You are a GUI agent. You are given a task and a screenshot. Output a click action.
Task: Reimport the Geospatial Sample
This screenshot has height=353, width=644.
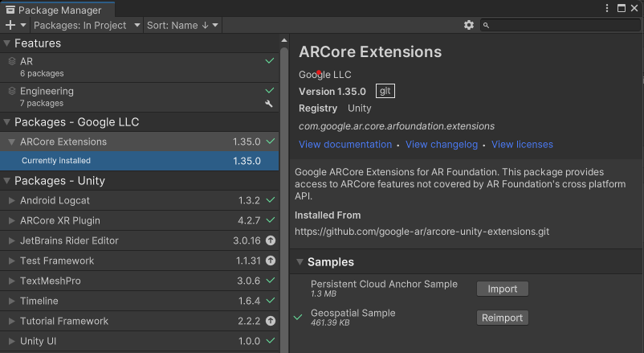coord(503,318)
